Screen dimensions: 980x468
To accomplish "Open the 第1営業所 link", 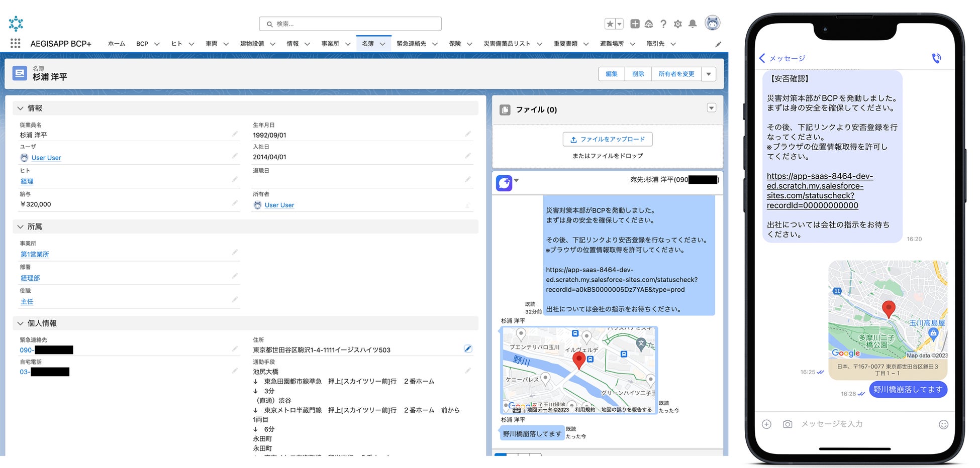I will (35, 254).
